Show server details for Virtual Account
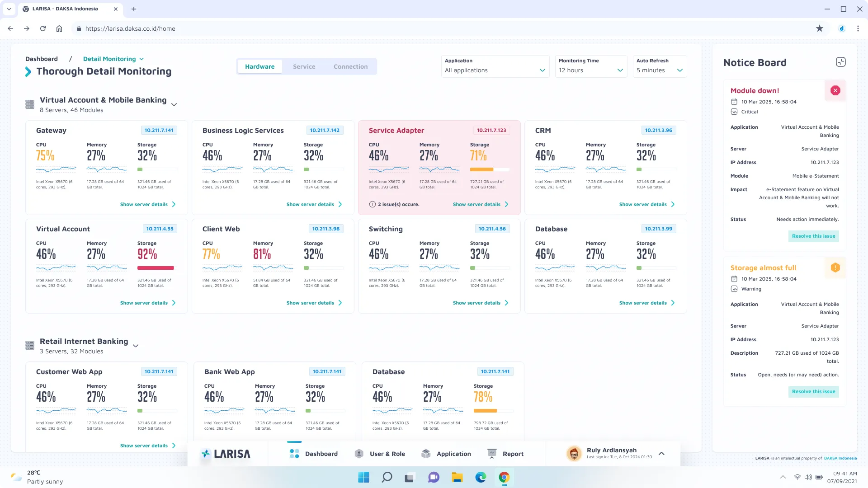Image resolution: width=868 pixels, height=488 pixels. coord(148,303)
